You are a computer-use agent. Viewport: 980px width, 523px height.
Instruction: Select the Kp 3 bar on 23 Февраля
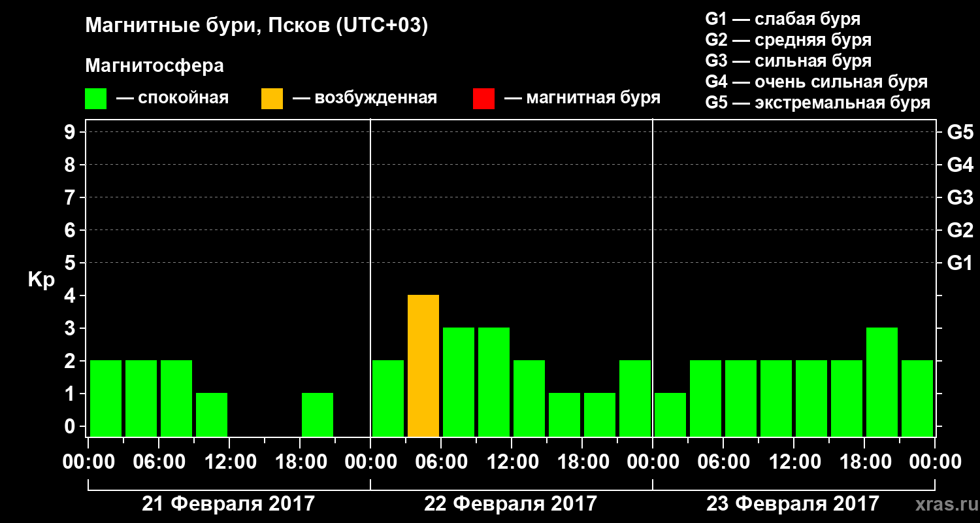[882, 382]
